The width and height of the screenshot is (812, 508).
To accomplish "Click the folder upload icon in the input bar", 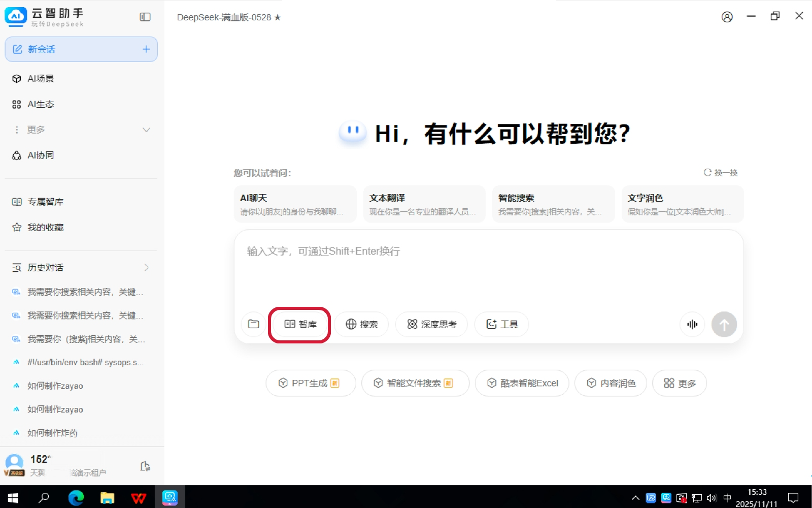I will (x=254, y=324).
